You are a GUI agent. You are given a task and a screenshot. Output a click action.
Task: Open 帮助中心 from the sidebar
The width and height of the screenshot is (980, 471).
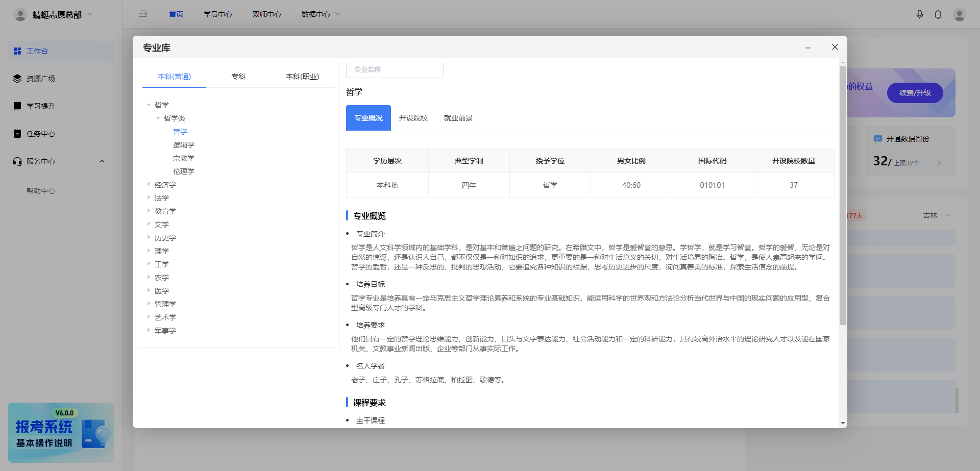click(41, 190)
